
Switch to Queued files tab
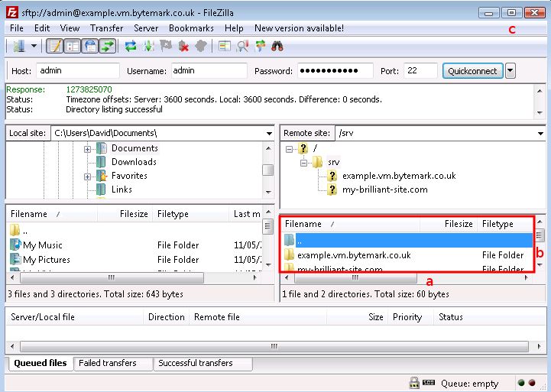point(40,363)
